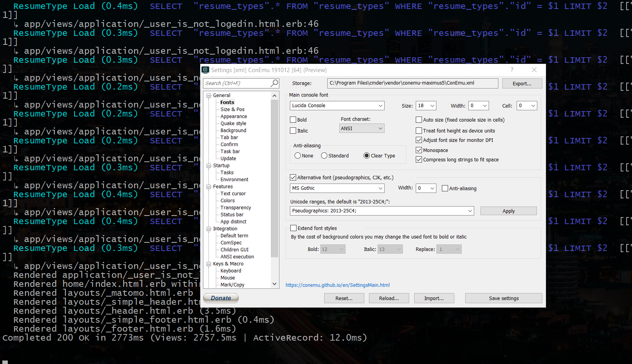632x364 pixels.
Task: Click the settings tree scroll up arrow
Action: click(x=275, y=95)
